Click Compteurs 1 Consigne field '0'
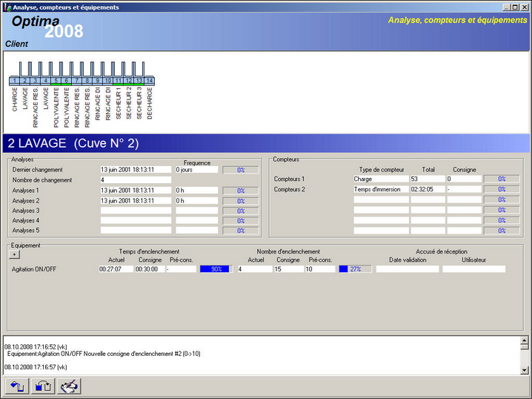The height and width of the screenshot is (399, 532). pos(464,179)
